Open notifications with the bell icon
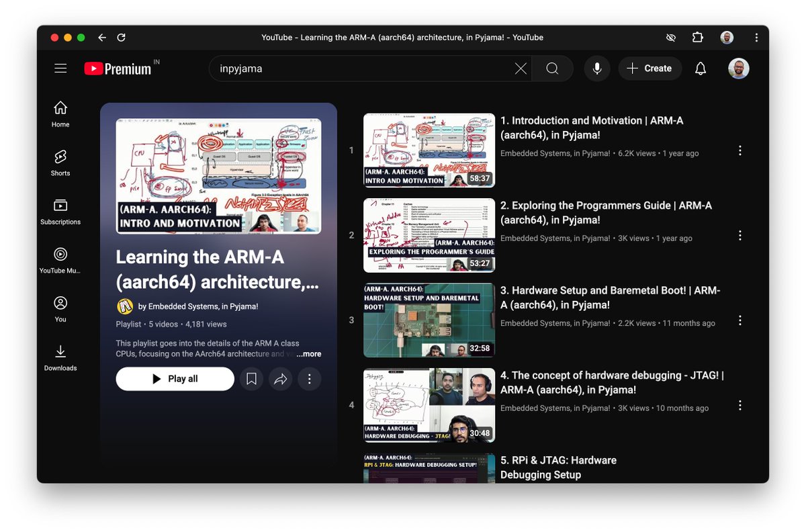The image size is (806, 532). [700, 68]
